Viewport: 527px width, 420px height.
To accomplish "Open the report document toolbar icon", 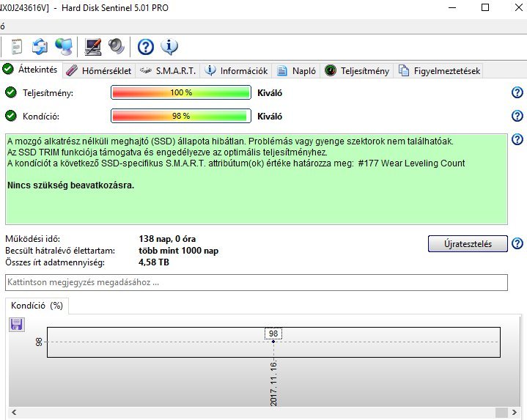I will tap(16, 47).
